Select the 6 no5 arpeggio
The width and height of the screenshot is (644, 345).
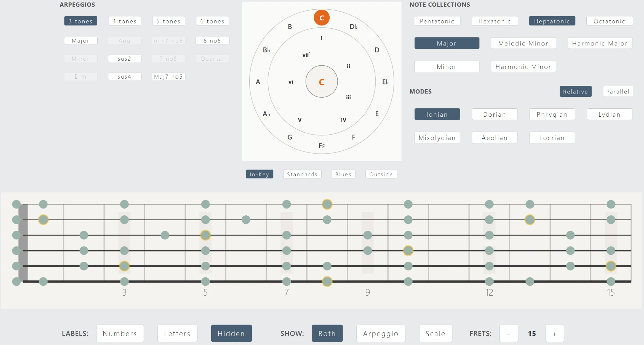coord(213,41)
